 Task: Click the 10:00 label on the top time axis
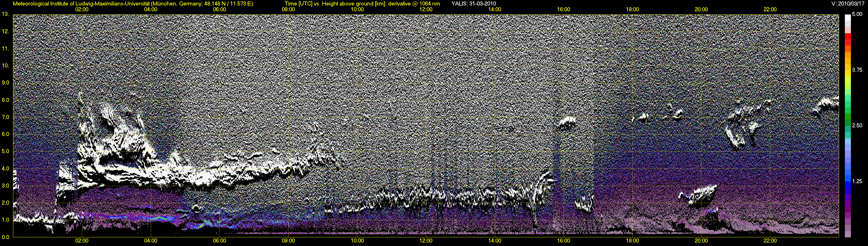point(357,10)
